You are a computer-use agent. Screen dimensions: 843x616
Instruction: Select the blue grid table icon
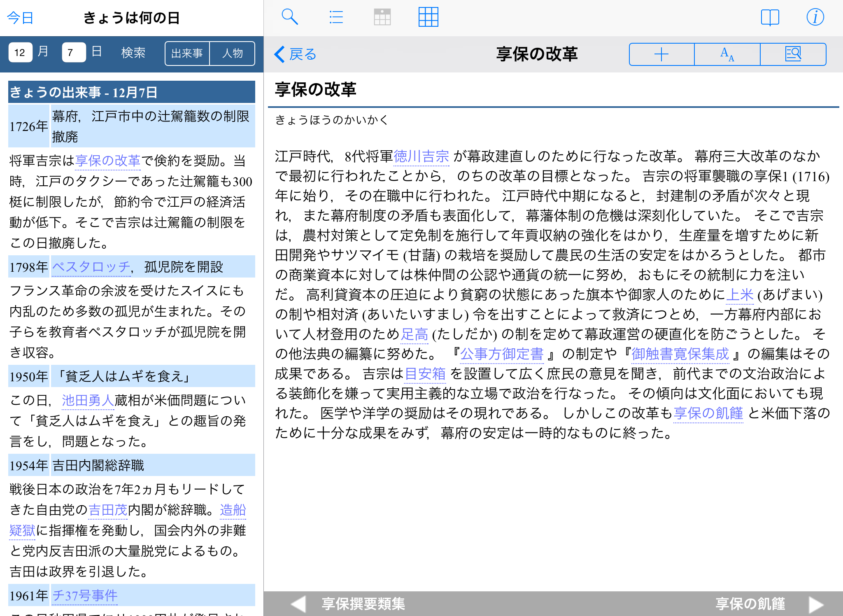(428, 17)
